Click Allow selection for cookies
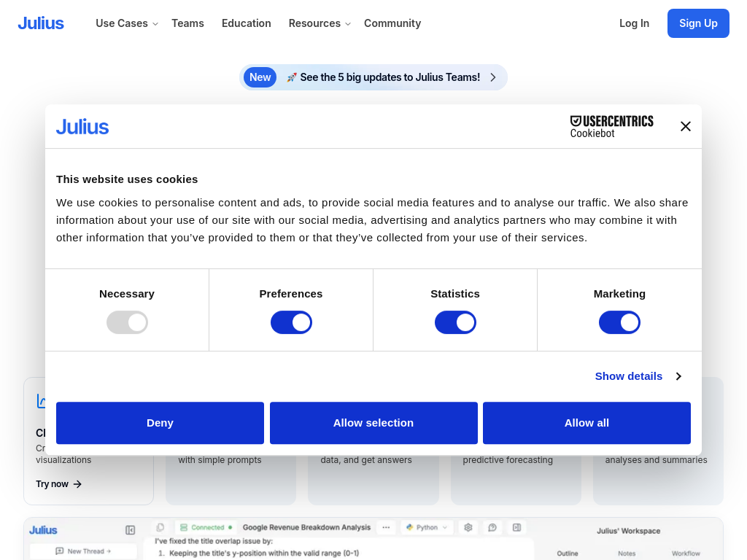This screenshot has height=560, width=747. coord(373,423)
